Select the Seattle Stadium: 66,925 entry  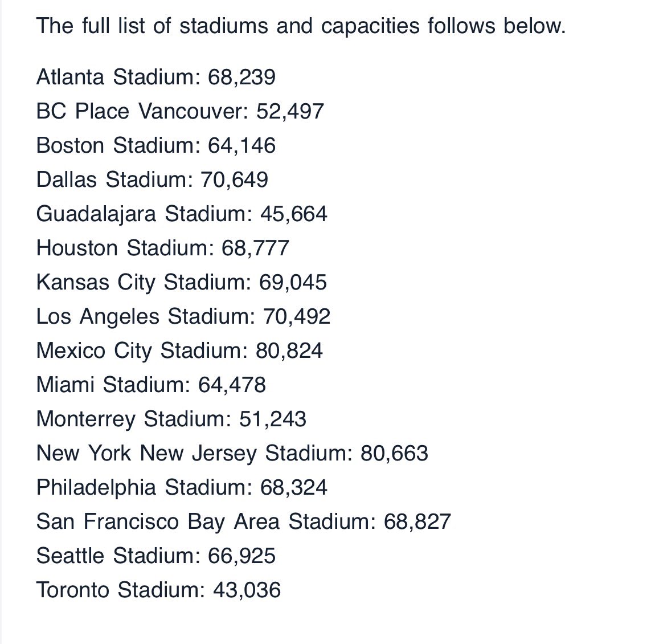tap(155, 556)
